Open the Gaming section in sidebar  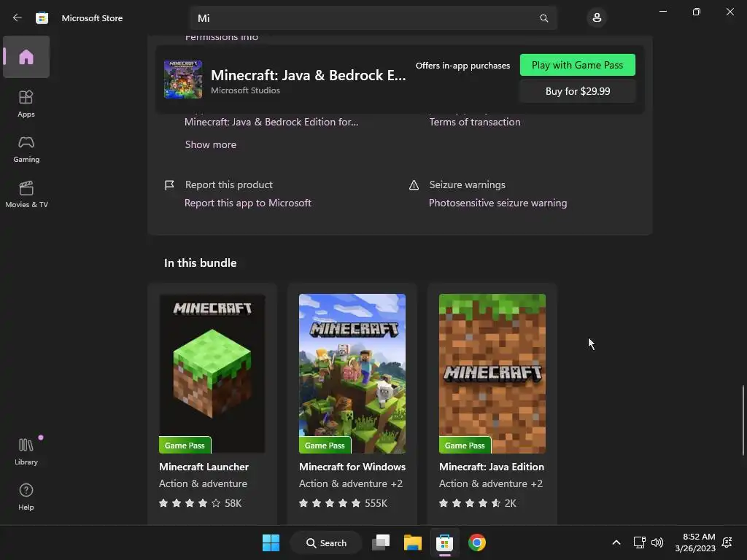tap(26, 149)
